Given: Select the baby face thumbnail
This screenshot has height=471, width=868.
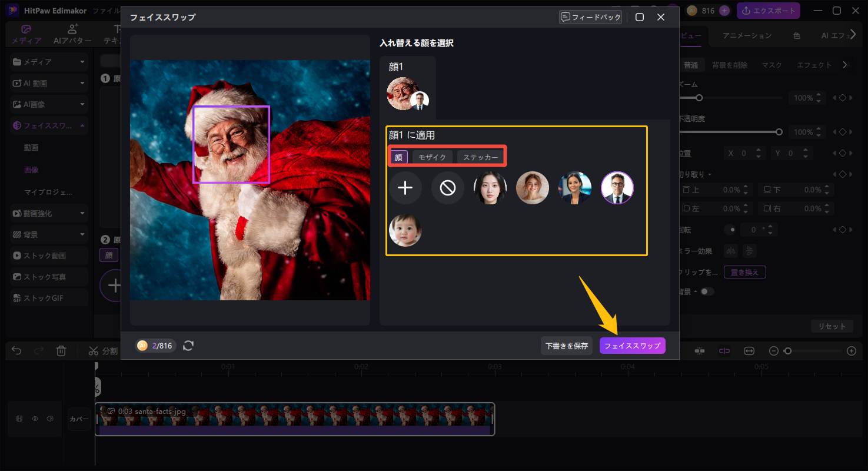Looking at the screenshot, I should click(x=405, y=230).
